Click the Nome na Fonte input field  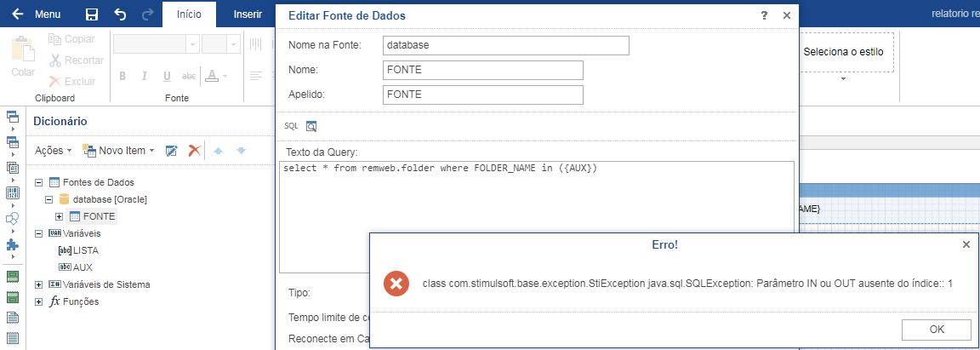[x=505, y=45]
